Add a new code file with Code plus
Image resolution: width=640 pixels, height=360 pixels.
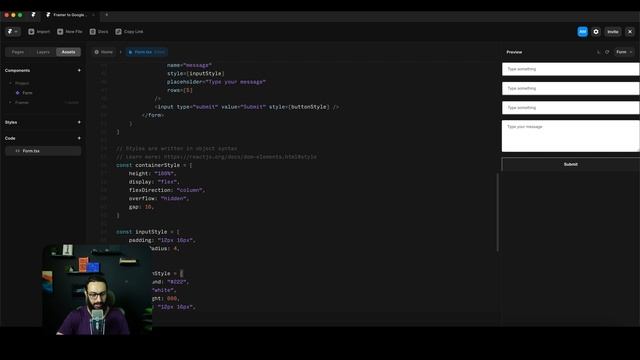[x=79, y=138]
